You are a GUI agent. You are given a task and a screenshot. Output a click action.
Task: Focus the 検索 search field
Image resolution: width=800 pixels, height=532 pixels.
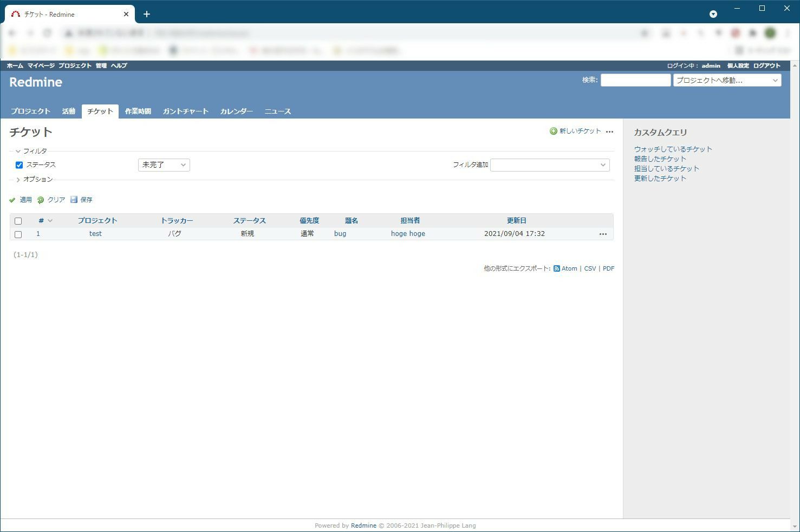tap(636, 80)
